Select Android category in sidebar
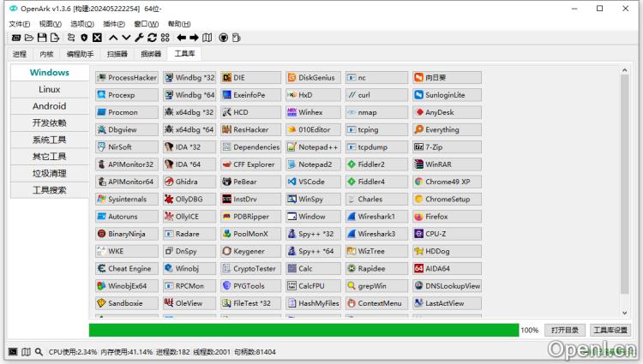Viewport: 643px width, 364px height. (50, 106)
